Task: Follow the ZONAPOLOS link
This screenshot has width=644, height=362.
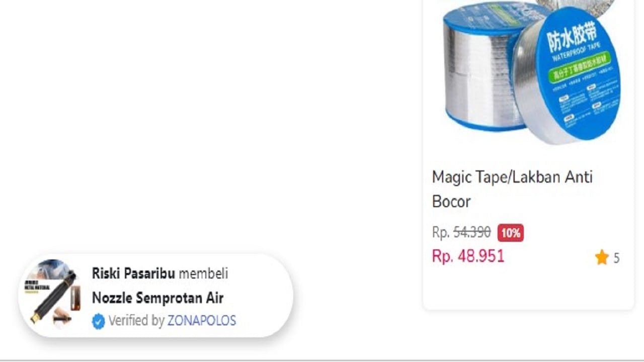Action: pos(201,321)
